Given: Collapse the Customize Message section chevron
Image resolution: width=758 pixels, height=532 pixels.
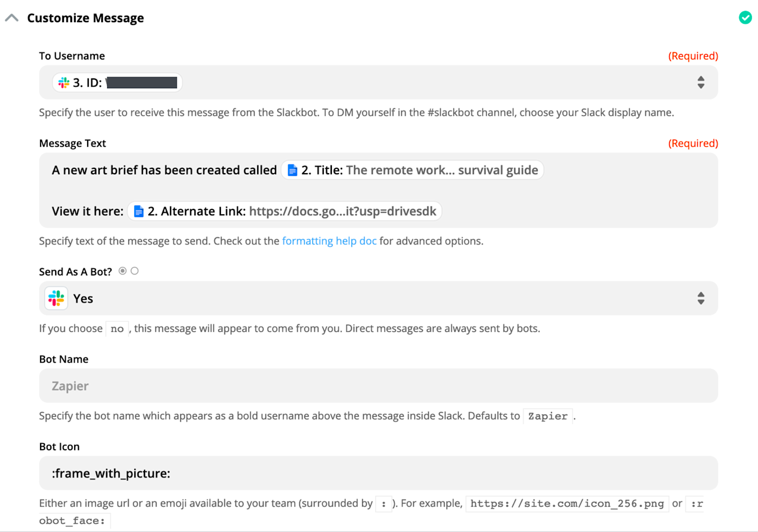Looking at the screenshot, I should tap(11, 18).
